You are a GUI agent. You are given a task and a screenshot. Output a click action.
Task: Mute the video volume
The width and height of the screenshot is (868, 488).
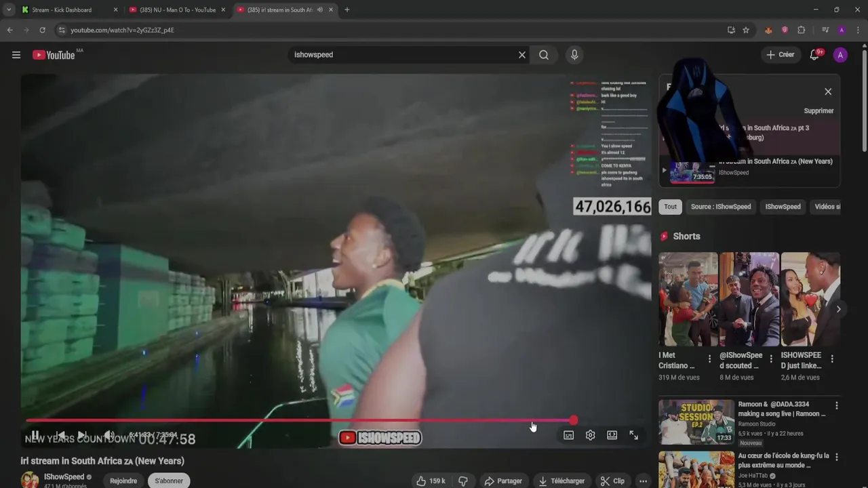tap(108, 435)
